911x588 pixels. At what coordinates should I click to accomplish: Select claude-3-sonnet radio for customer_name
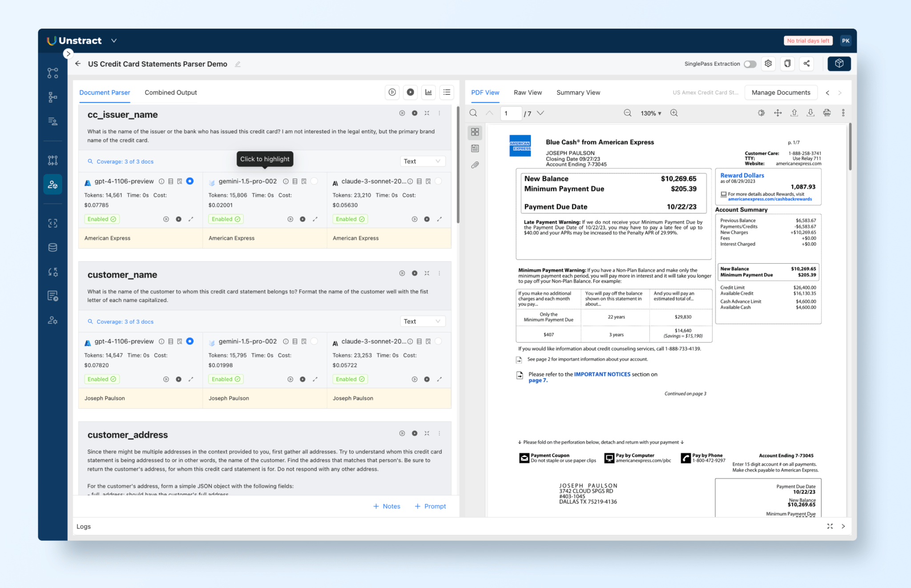click(x=438, y=341)
